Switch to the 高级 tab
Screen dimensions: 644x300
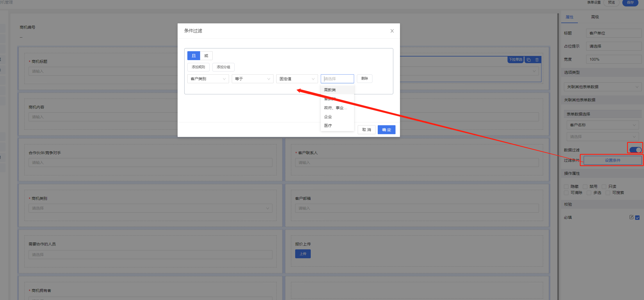pyautogui.click(x=595, y=17)
